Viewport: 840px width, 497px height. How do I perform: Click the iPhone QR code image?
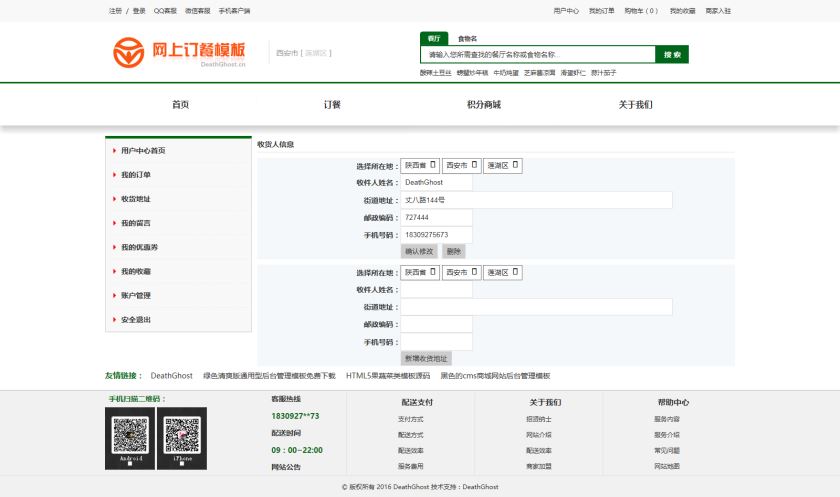coord(182,438)
